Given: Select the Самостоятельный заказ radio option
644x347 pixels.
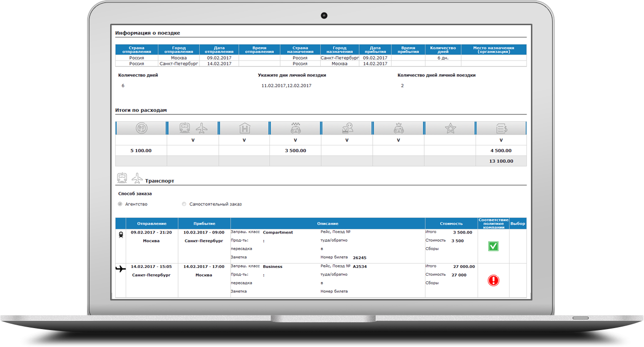Looking at the screenshot, I should tap(184, 204).
